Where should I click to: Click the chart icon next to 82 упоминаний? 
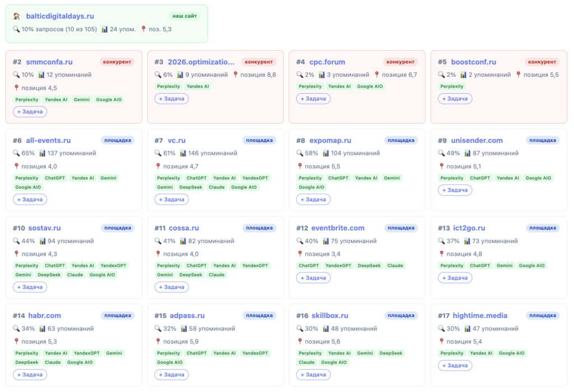183,241
